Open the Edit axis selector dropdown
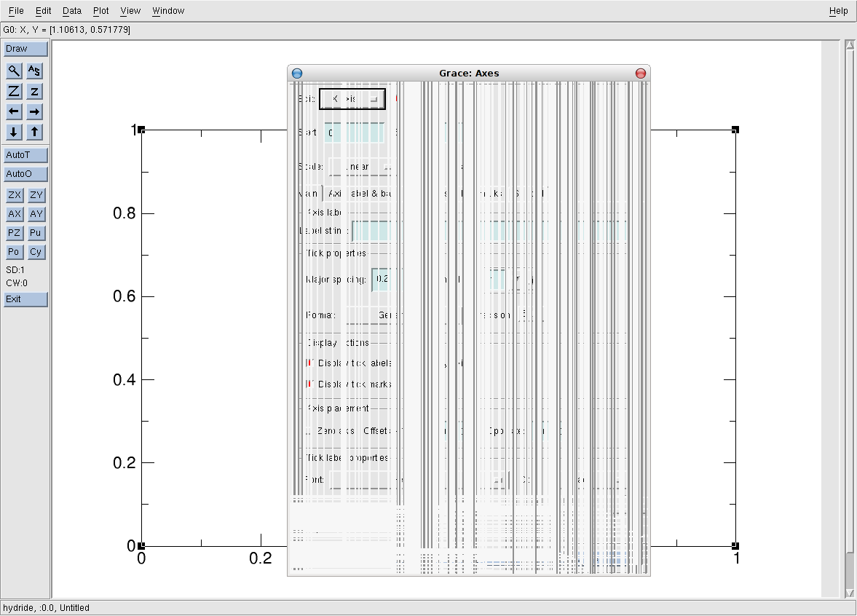The image size is (857, 616). tap(352, 98)
